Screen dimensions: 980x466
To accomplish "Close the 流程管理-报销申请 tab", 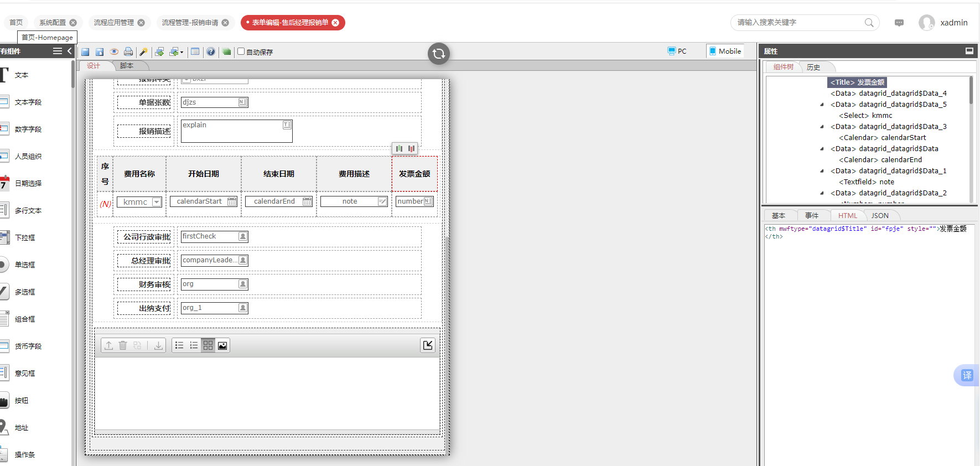I will coord(225,23).
